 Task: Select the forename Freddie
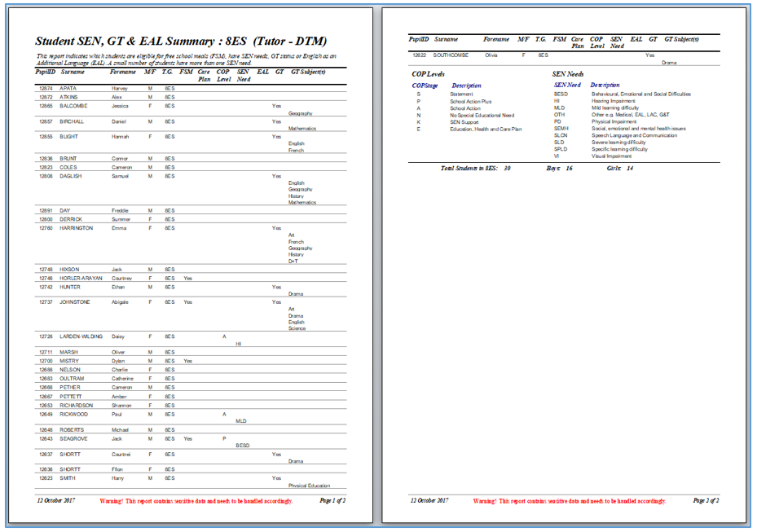pos(121,211)
